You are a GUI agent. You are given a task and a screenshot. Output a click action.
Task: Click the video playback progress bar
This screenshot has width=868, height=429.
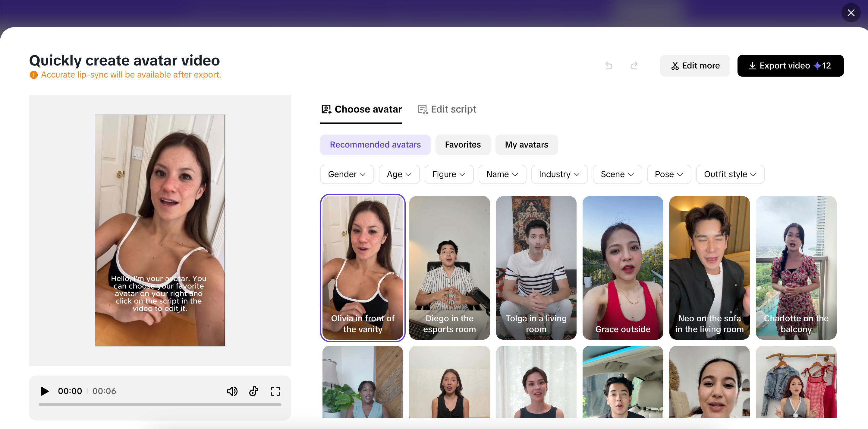pyautogui.click(x=160, y=405)
